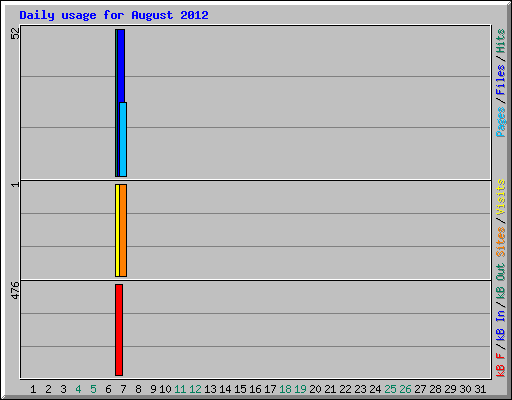Click day 9 on the x-axis

(x=153, y=389)
